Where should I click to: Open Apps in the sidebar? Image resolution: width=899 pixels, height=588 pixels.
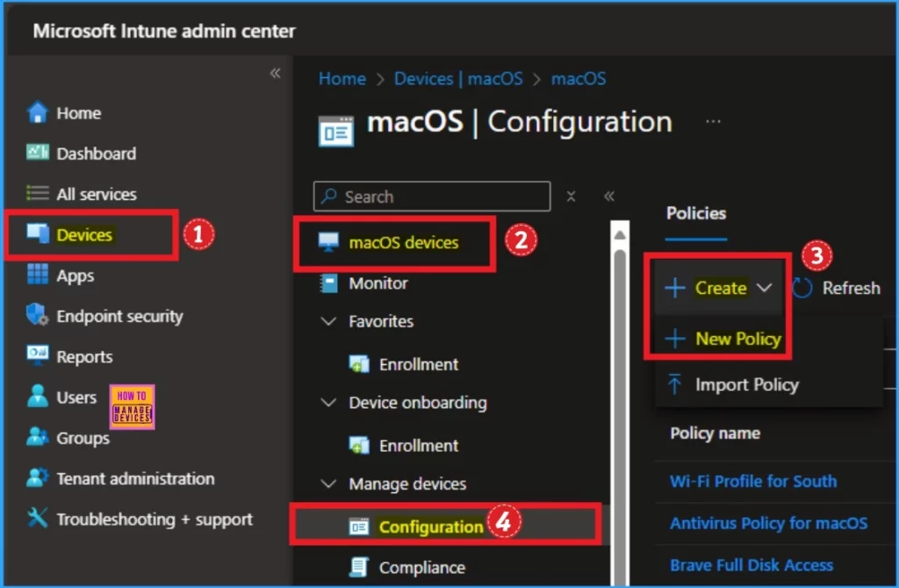click(x=76, y=276)
